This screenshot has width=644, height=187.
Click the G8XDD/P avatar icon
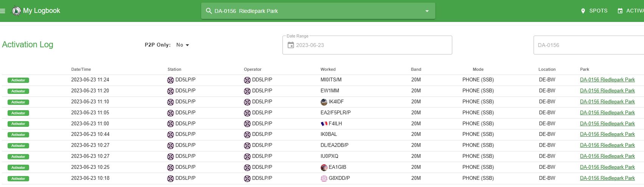[324, 178]
